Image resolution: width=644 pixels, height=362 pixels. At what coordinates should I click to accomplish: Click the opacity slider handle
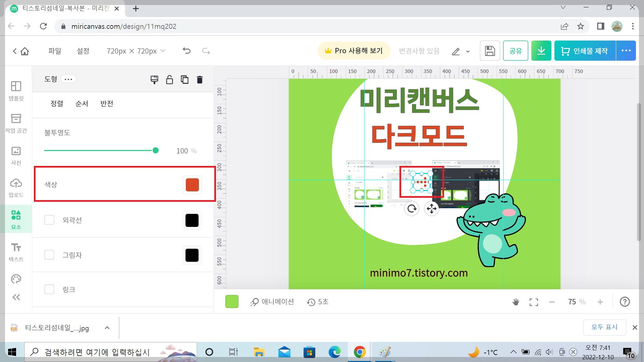point(156,150)
